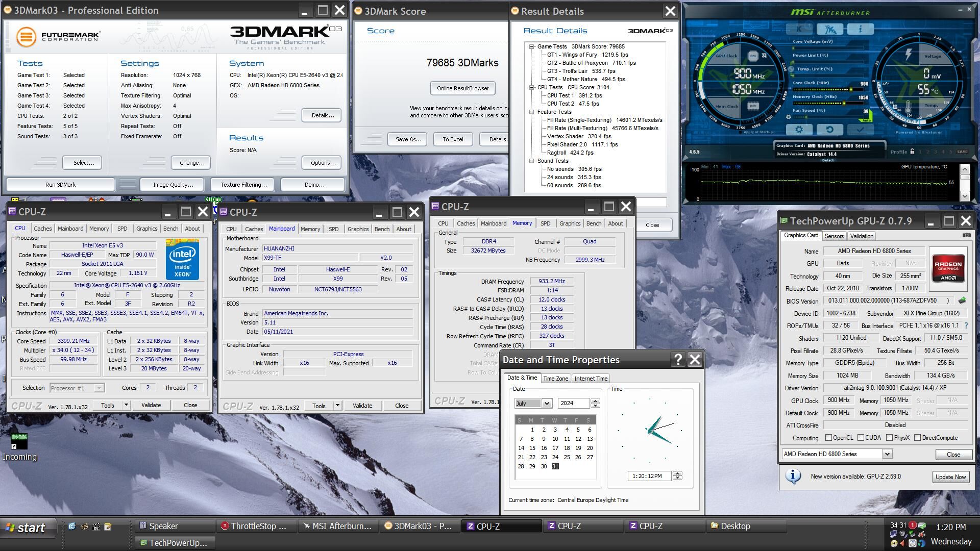Viewport: 980px width, 551px height.
Task: Open Tools dropdown arrow in Mainboard CPU-Z window
Action: (337, 406)
